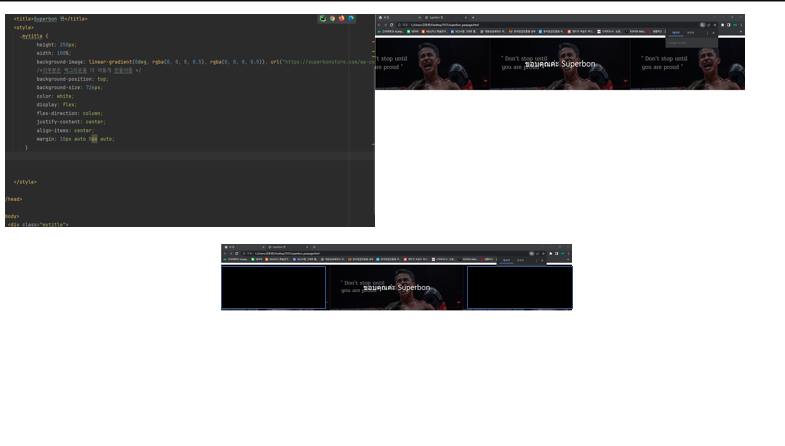Click the 'background-image: linear-gradient' code line
Screen dimensions: 785x446
coord(205,62)
